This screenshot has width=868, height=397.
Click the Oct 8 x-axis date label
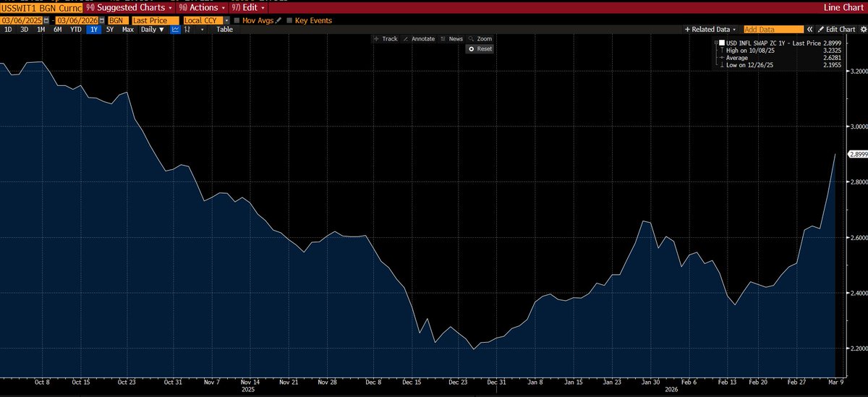[41, 381]
